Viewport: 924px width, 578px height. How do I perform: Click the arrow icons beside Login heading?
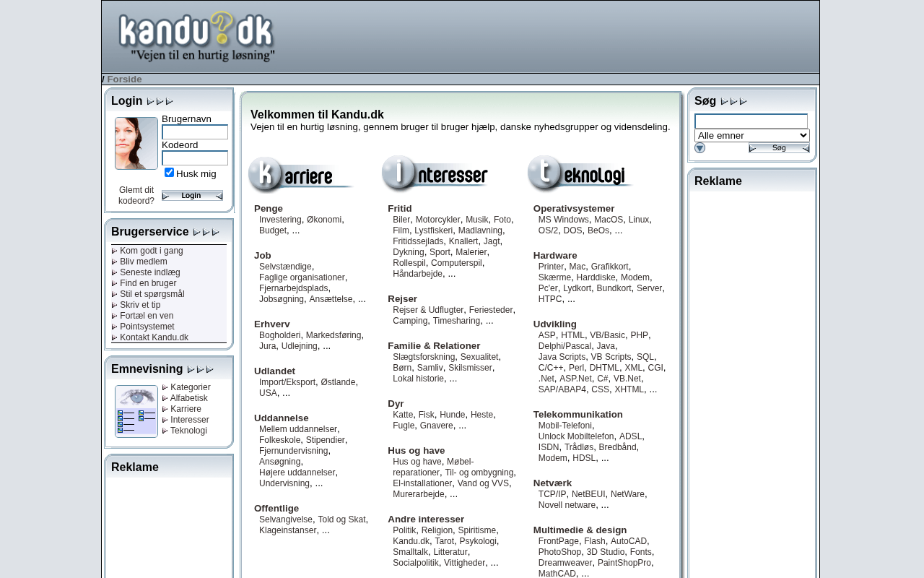160,102
